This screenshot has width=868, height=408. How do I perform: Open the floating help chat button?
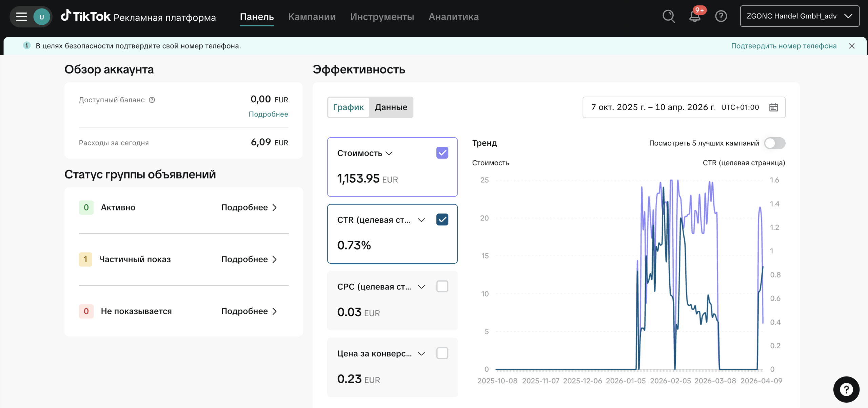click(x=846, y=389)
